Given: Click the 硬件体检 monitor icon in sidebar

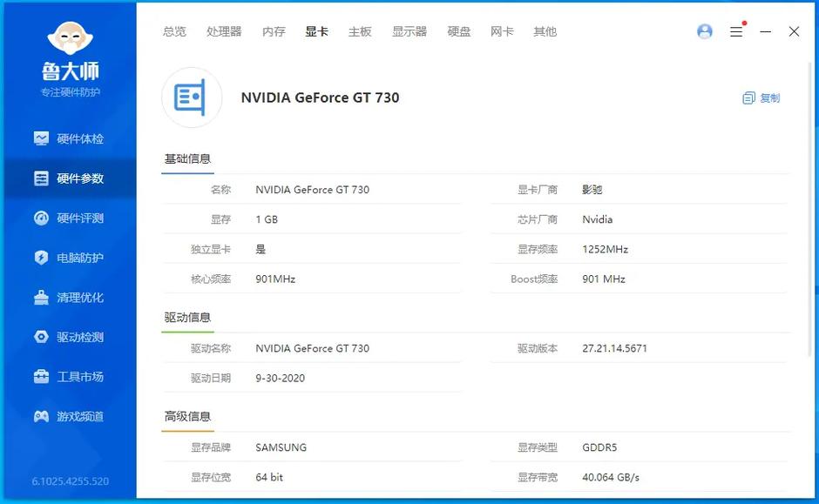Looking at the screenshot, I should pos(41,138).
